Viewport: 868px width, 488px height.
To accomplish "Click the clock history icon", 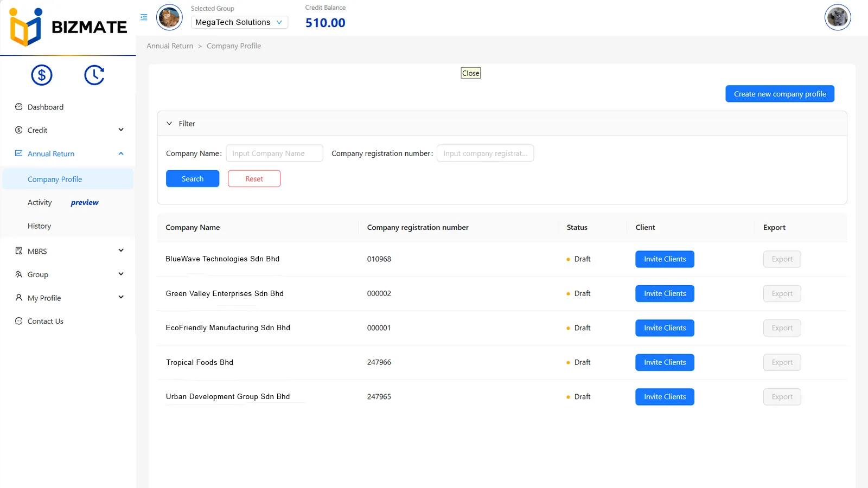I will [94, 75].
